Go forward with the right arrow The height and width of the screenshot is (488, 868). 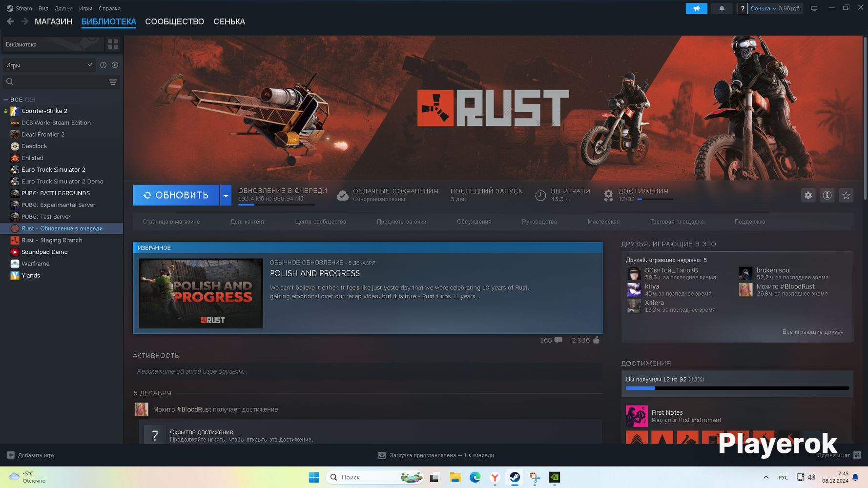pyautogui.click(x=25, y=21)
